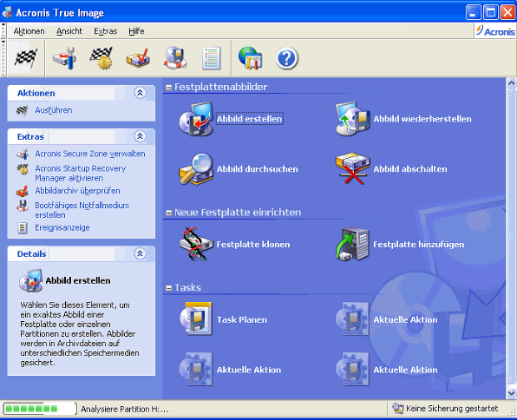Open the Aktionen menu
Image resolution: width=517 pixels, height=420 pixels.
pos(29,31)
